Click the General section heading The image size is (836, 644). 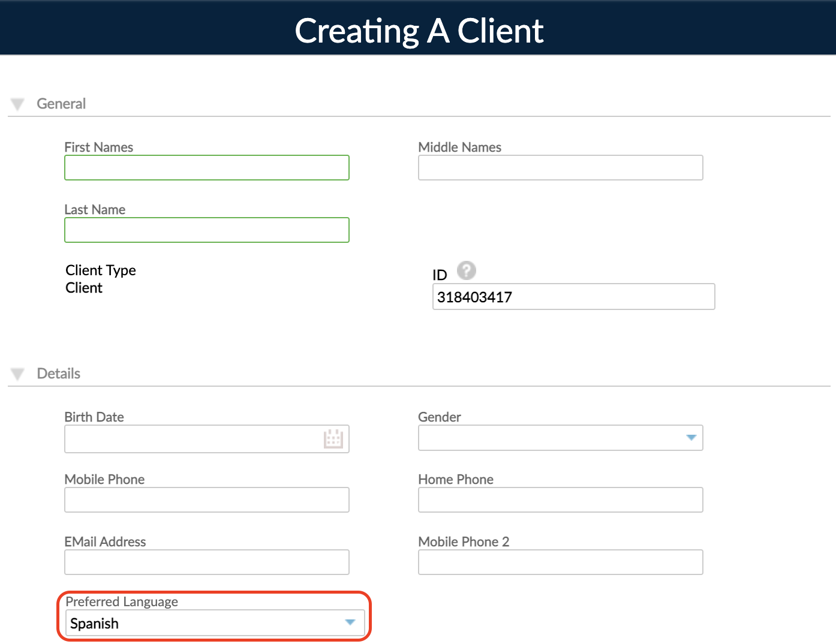pyautogui.click(x=61, y=103)
